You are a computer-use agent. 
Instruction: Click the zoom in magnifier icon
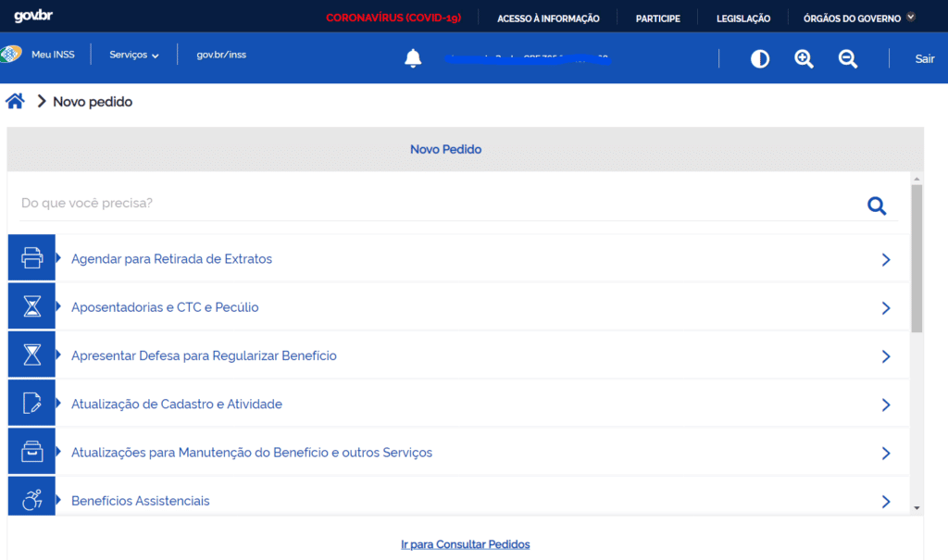click(x=804, y=58)
